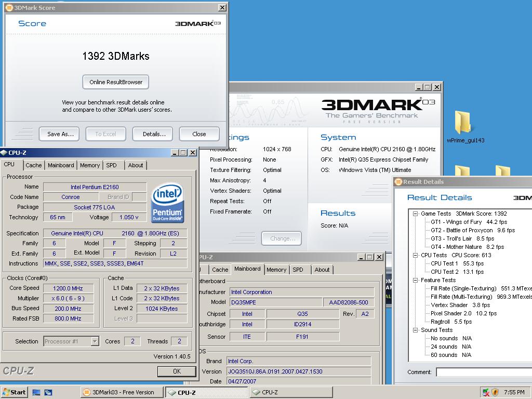
Task: Click the switch windows quick launch icon
Action: [x=48, y=393]
